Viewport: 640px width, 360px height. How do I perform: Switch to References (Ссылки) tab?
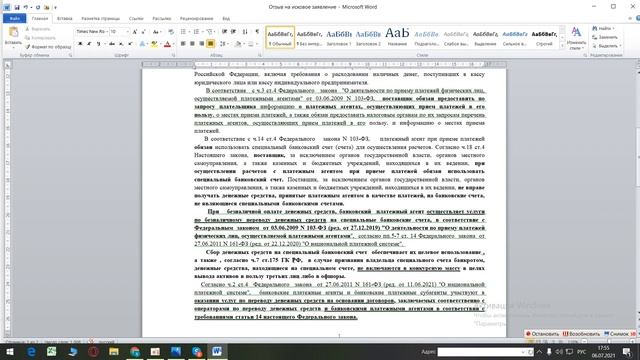click(x=136, y=18)
